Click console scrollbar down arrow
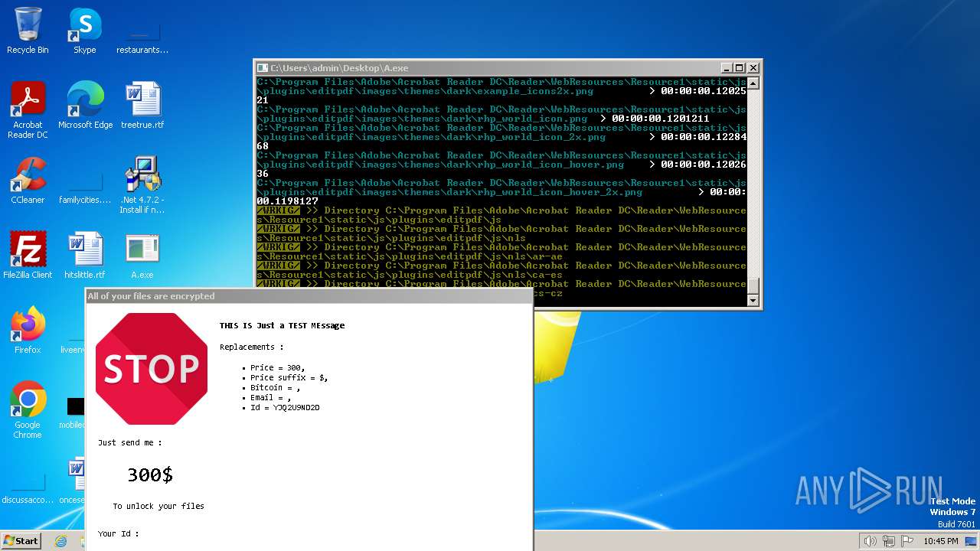 coord(753,301)
